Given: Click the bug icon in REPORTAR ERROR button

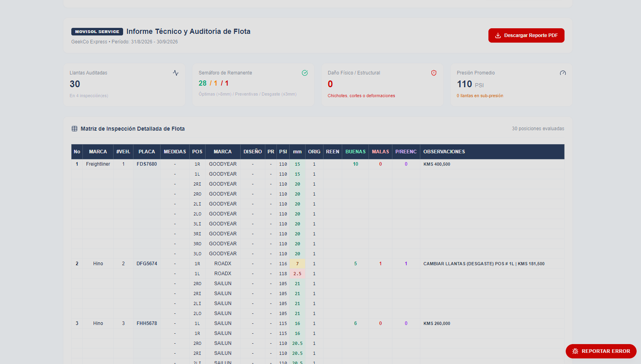Looking at the screenshot, I should (x=575, y=351).
